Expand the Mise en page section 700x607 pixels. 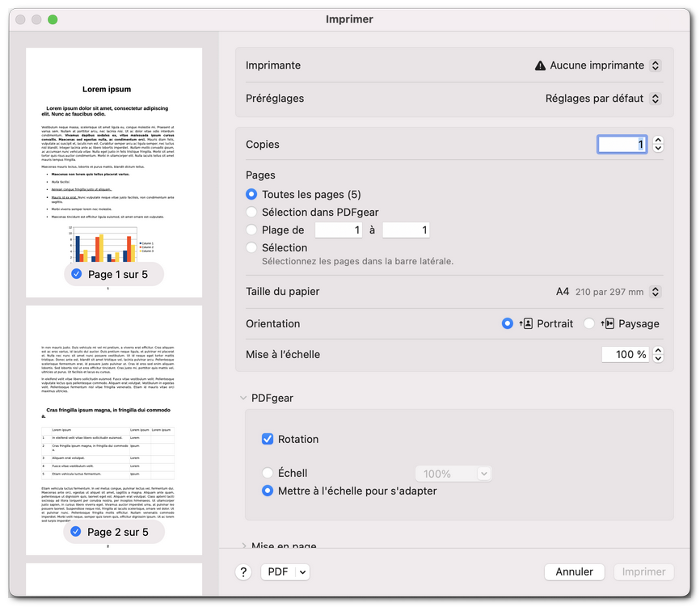(242, 546)
